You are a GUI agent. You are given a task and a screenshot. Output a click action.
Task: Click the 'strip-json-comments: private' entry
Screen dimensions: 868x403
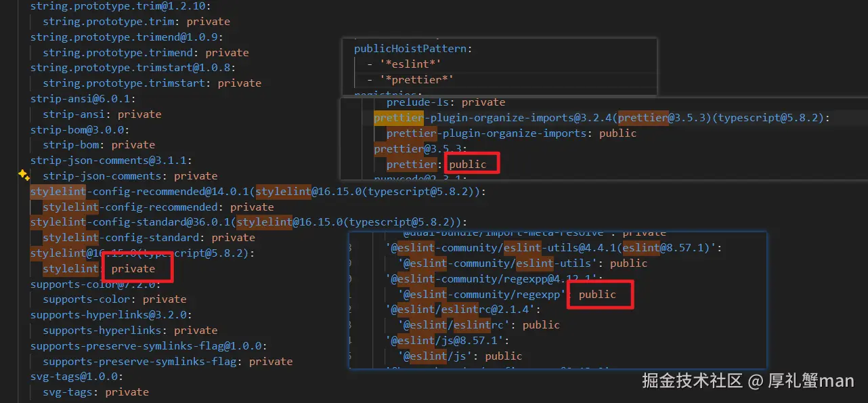point(130,175)
